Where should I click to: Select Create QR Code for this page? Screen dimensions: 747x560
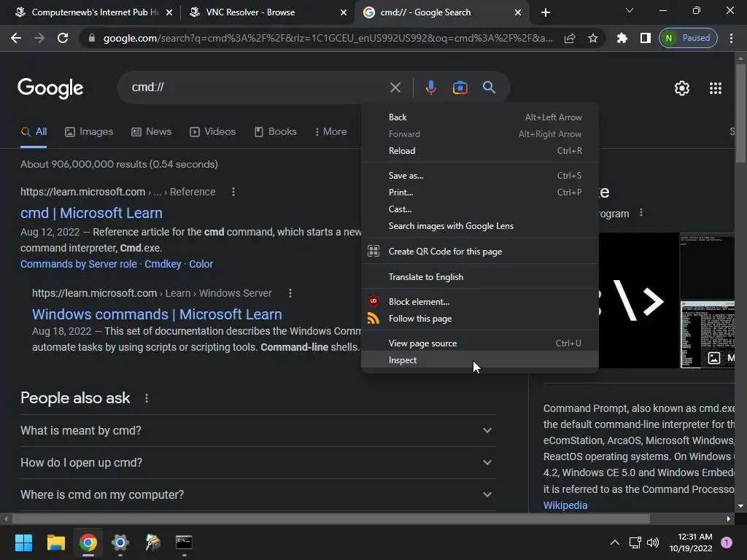[x=480, y=252]
